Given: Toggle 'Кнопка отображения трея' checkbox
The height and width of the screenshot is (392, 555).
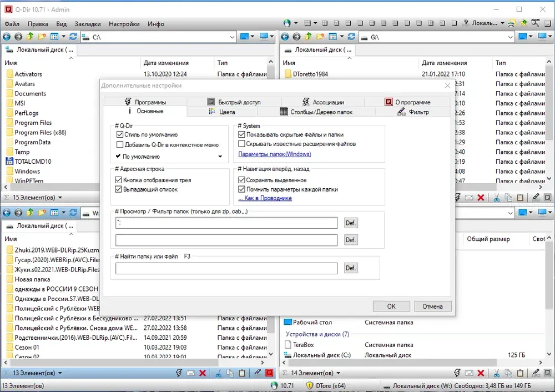Looking at the screenshot, I should pyautogui.click(x=119, y=180).
